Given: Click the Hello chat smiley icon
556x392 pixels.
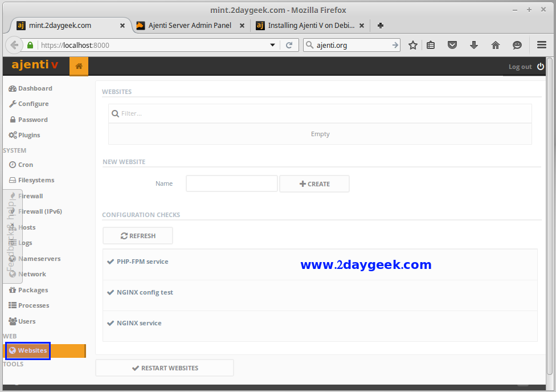Looking at the screenshot, I should point(517,45).
